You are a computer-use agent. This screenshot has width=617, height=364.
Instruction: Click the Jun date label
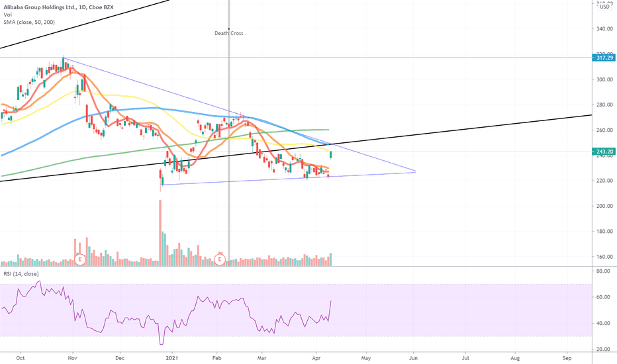coord(413,358)
